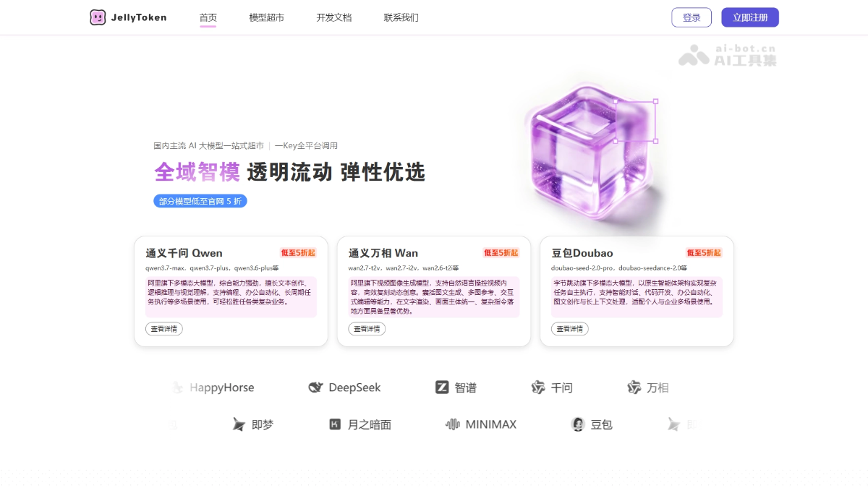Image resolution: width=868 pixels, height=488 pixels.
Task: View details for 豆包Doubao card
Action: click(570, 329)
